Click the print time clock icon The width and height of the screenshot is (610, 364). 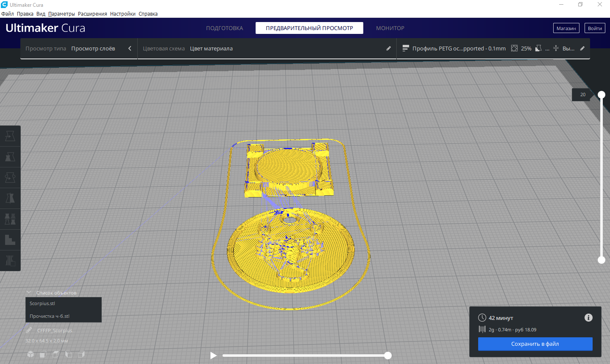[482, 318]
